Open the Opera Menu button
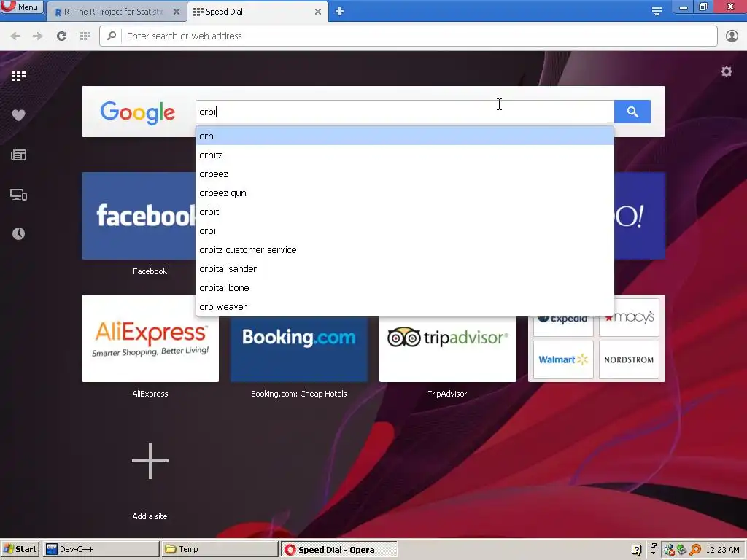 point(21,7)
